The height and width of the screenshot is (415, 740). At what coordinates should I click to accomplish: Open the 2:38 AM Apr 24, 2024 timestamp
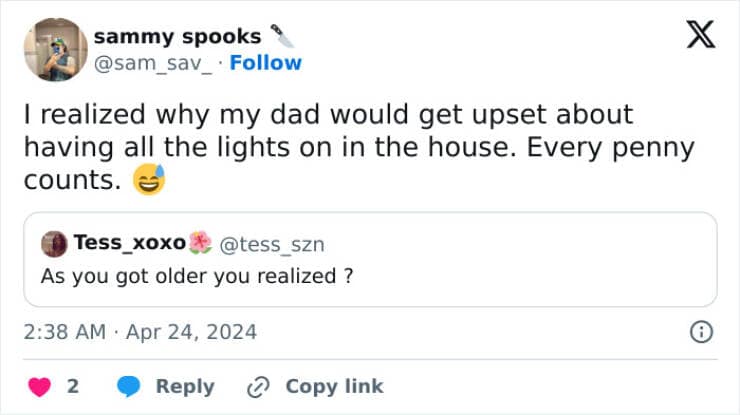coord(140,332)
